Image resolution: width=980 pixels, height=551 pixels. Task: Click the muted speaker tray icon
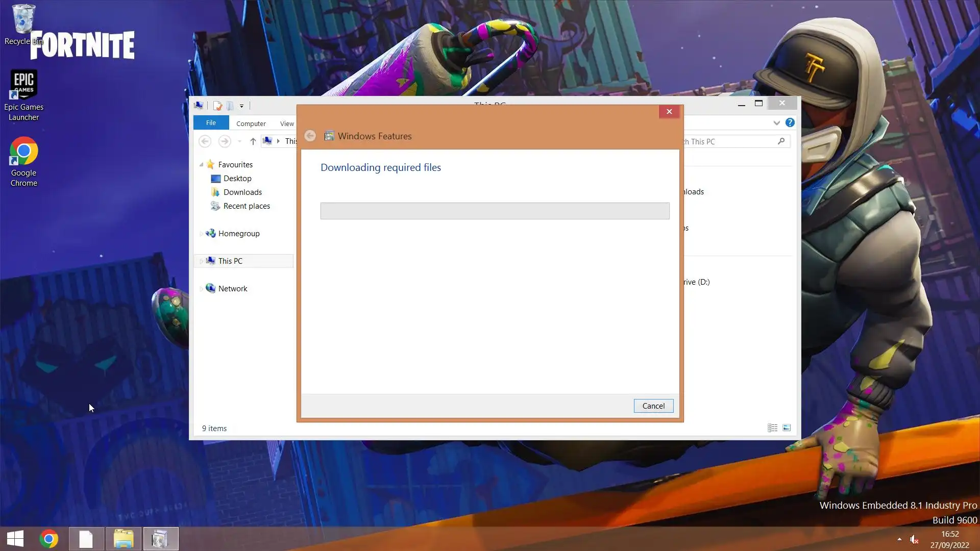click(914, 539)
